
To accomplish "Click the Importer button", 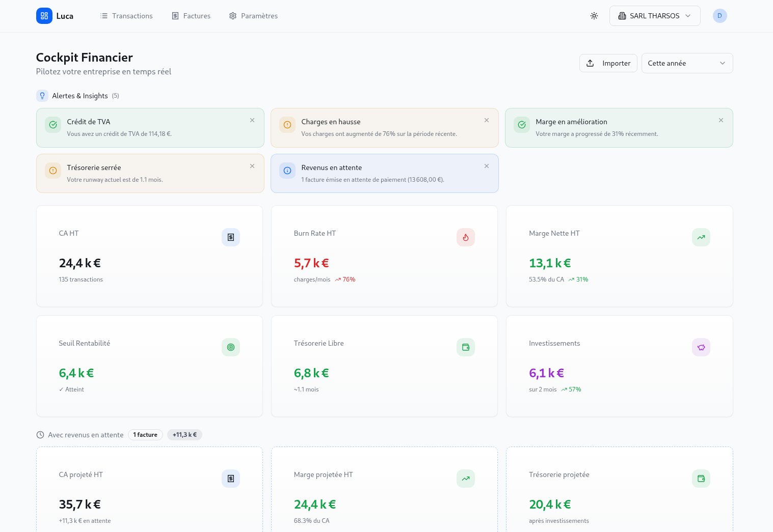I will pyautogui.click(x=608, y=63).
